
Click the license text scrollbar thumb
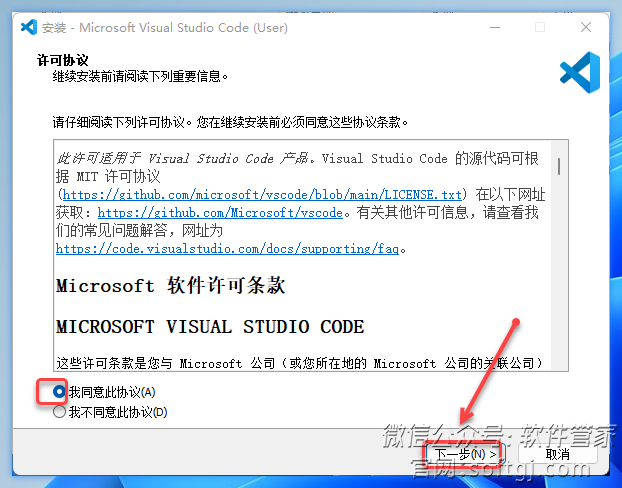coord(559,167)
